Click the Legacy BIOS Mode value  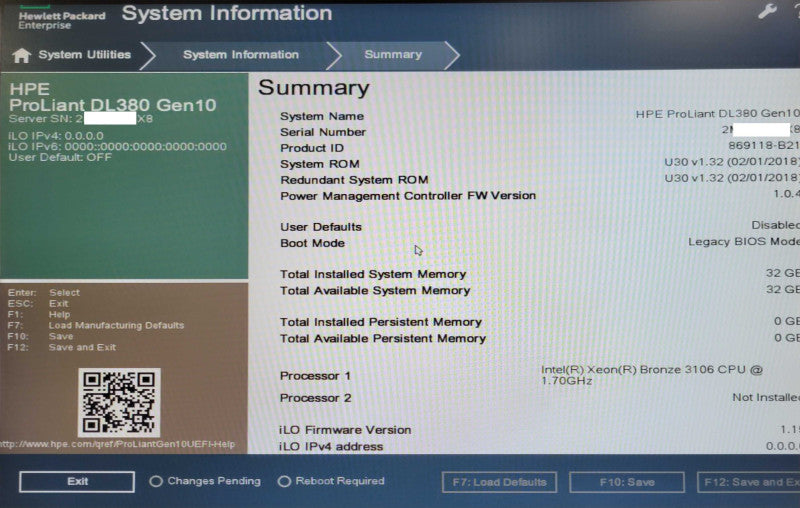coord(744,241)
